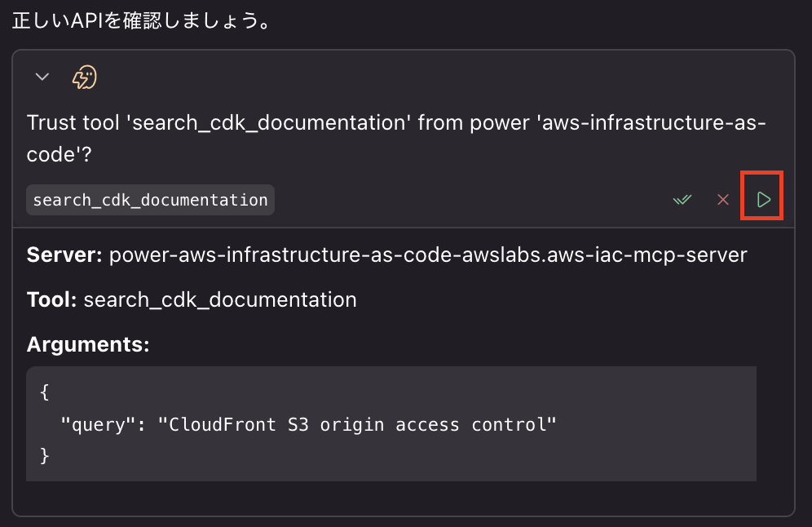Click 'search_cdk_documentation' in the trust prompt sentence
Screen dimensions: 812x527
pyautogui.click(x=271, y=123)
